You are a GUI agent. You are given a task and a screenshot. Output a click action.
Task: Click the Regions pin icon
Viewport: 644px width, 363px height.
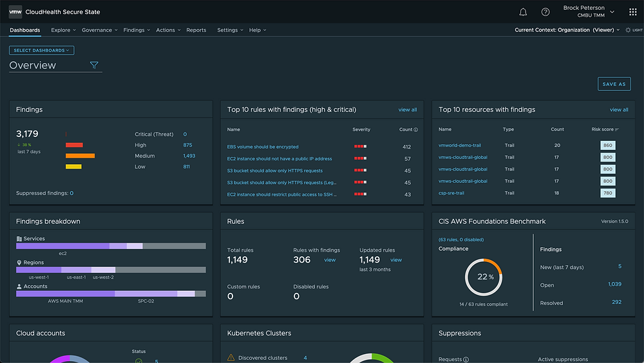click(19, 263)
